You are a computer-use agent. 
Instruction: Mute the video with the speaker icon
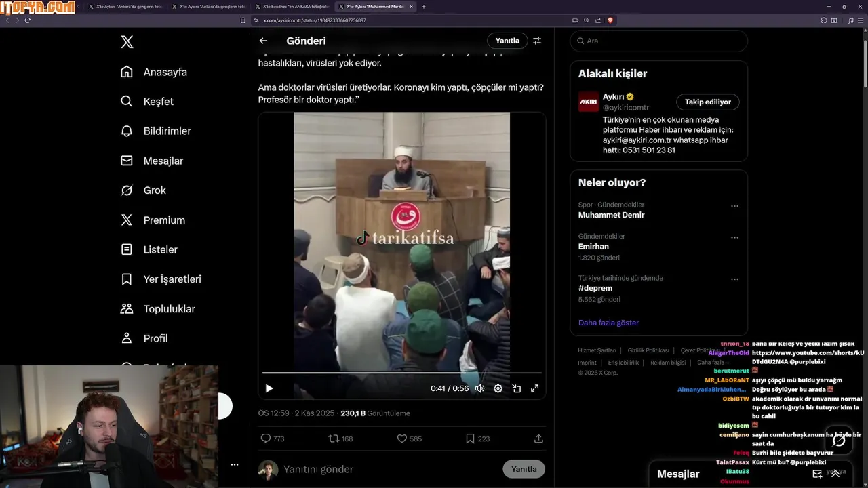[479, 388]
